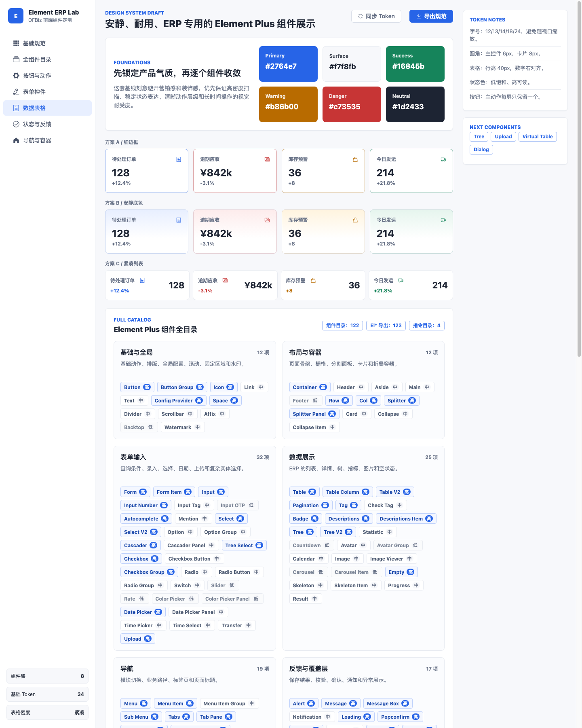Click the 导出规范 button
Screen dimensions: 582x728
tap(431, 16)
